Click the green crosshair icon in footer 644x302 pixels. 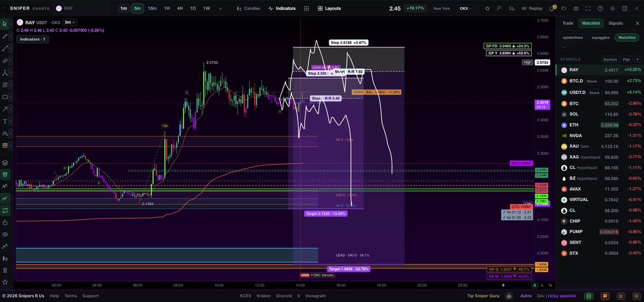(589, 296)
